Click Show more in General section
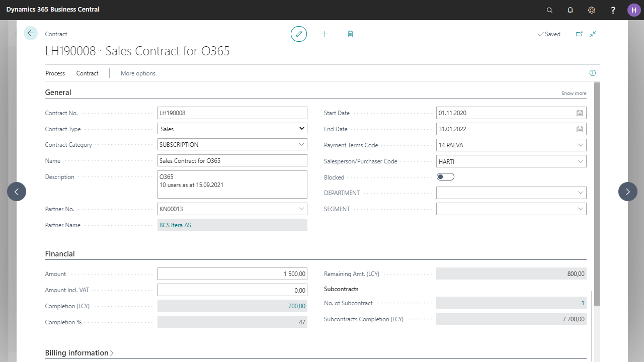 pyautogui.click(x=574, y=94)
